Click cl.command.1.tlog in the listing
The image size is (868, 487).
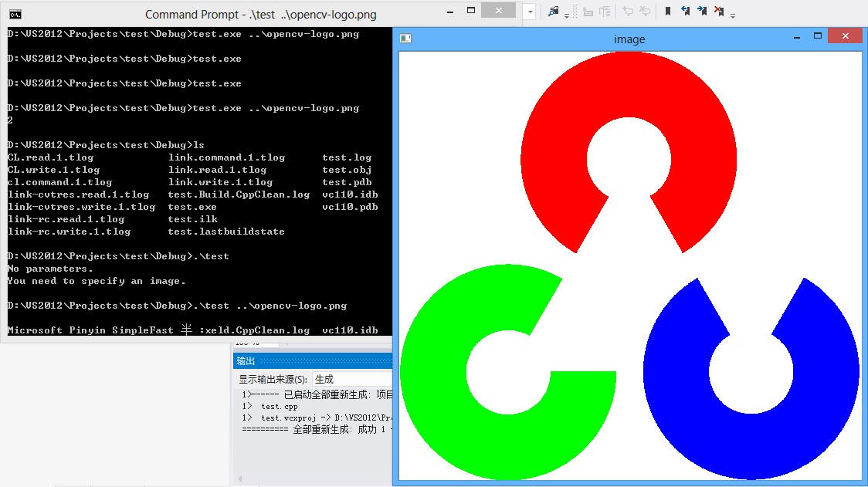[59, 182]
